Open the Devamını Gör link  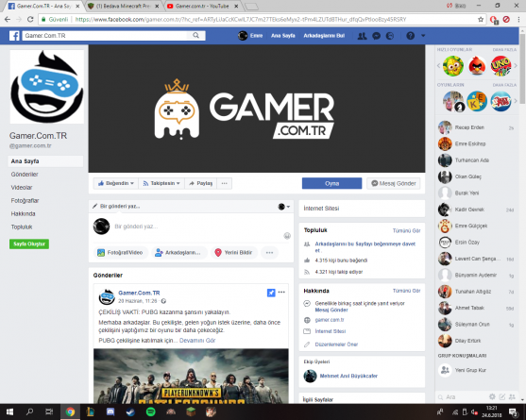(197, 340)
